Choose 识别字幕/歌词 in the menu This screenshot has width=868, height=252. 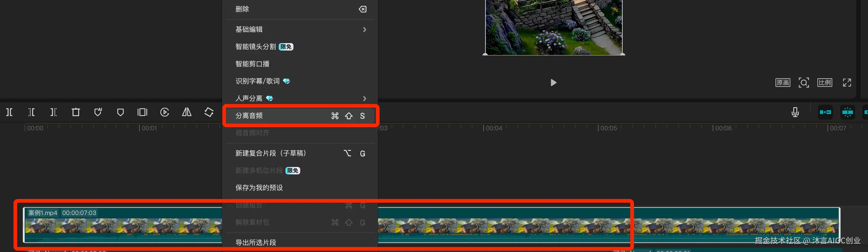[300, 81]
